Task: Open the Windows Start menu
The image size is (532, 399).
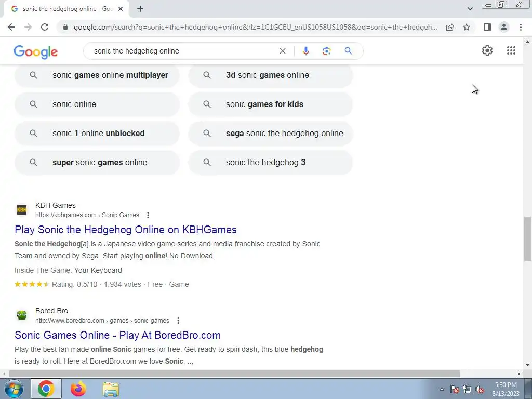Action: tap(14, 389)
